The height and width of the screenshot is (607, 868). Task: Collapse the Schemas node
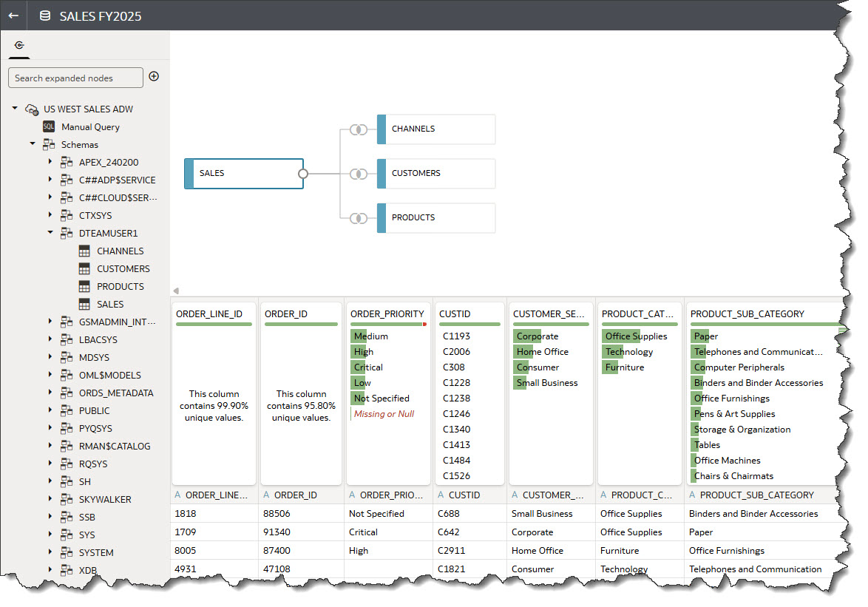pos(33,144)
